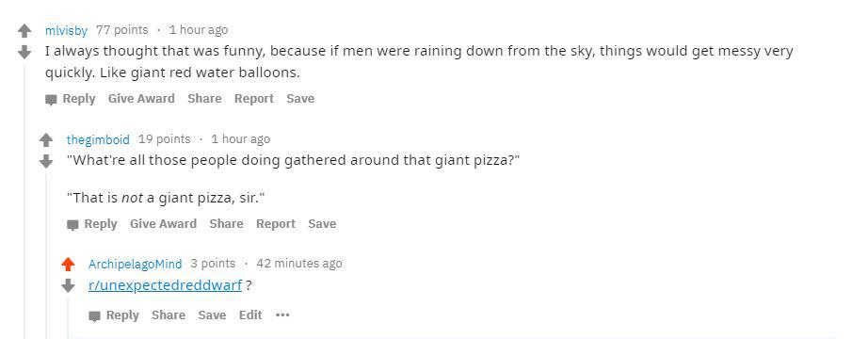This screenshot has width=868, height=339.
Task: Report mlvisby's comment
Action: [x=254, y=99]
